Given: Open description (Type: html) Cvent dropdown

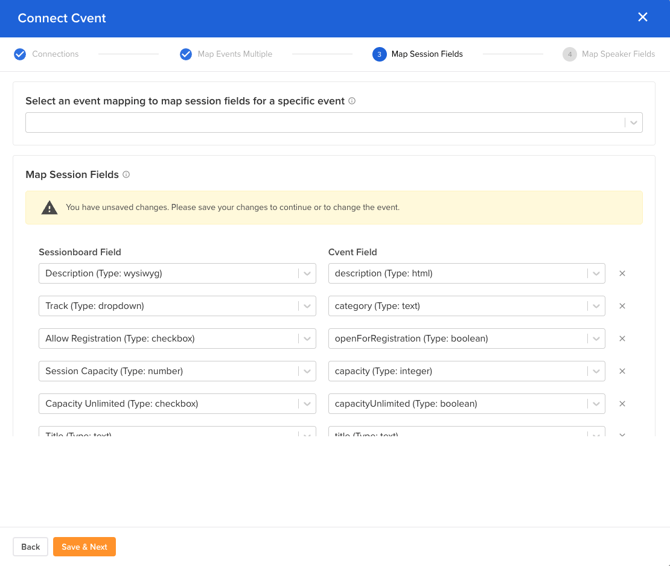Looking at the screenshot, I should tap(467, 273).
